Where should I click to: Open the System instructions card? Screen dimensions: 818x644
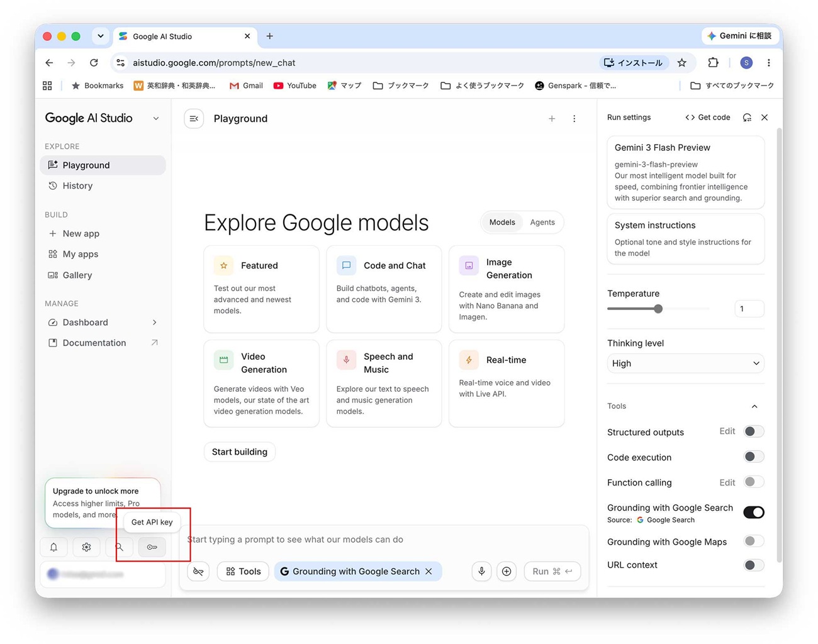pos(686,239)
